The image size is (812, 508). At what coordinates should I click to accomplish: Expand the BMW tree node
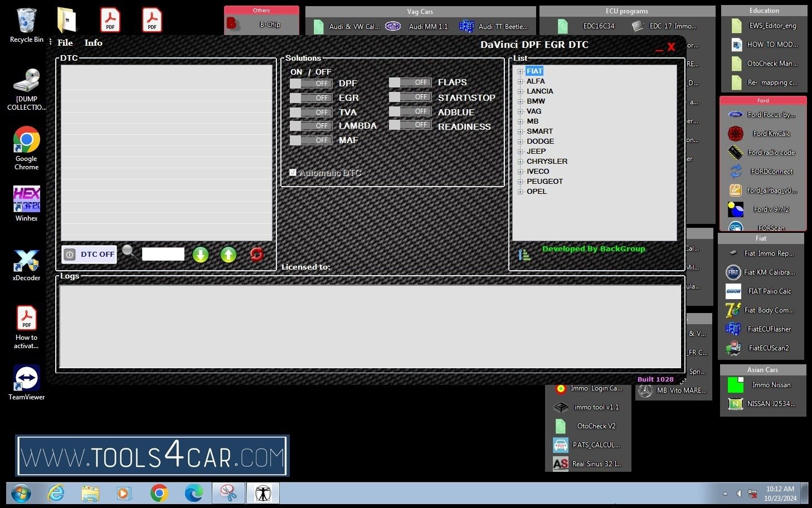[520, 101]
